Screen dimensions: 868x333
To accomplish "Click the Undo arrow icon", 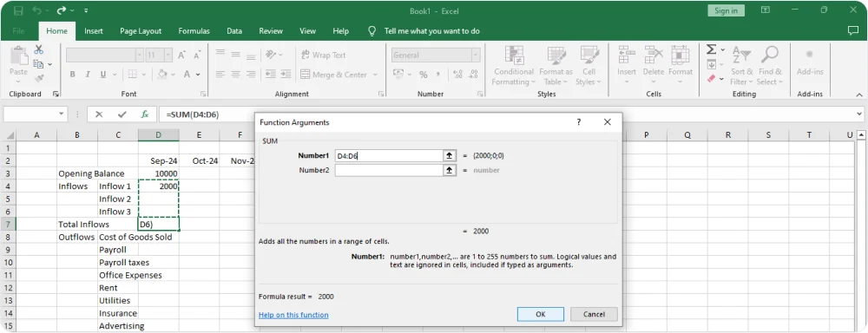I will [x=37, y=10].
